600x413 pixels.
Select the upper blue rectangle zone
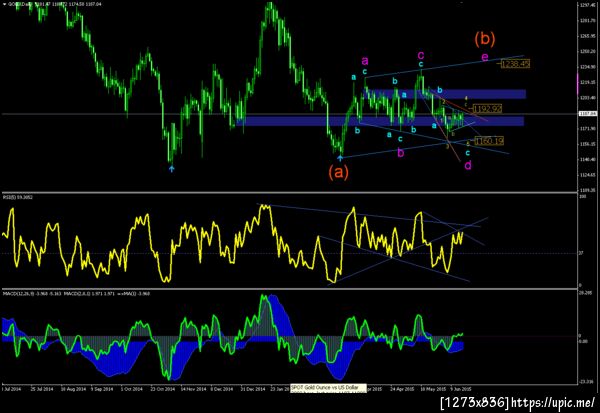(x=444, y=94)
